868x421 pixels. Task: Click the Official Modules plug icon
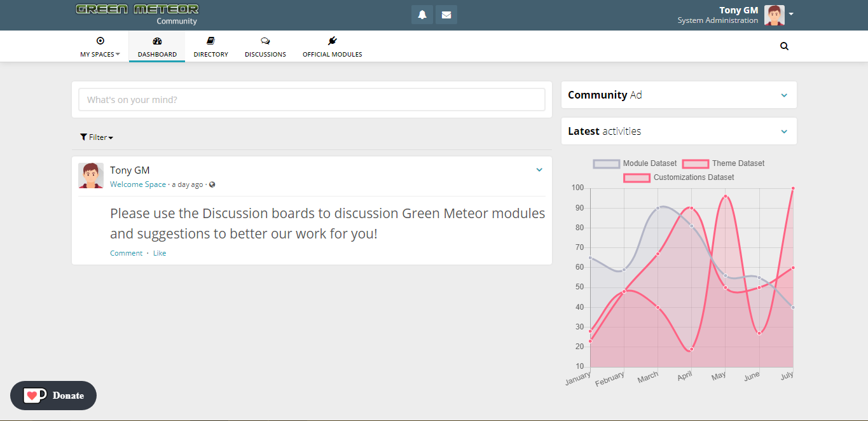coord(332,41)
